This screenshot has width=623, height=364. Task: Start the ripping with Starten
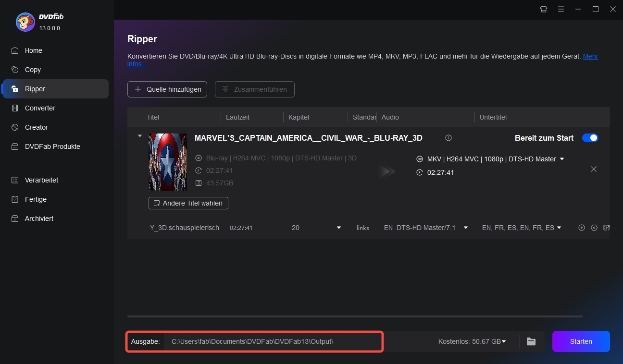pyautogui.click(x=581, y=341)
